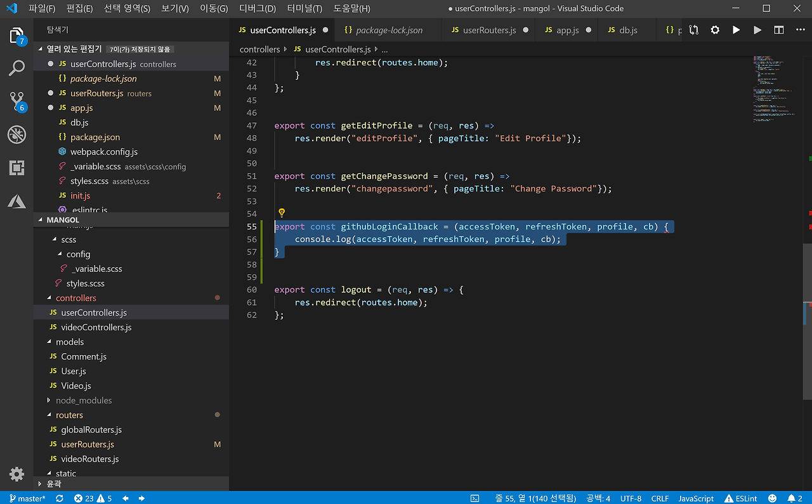Click the lightbulb quick-fix icon
Viewport: 812px width, 504px height.
point(282,213)
